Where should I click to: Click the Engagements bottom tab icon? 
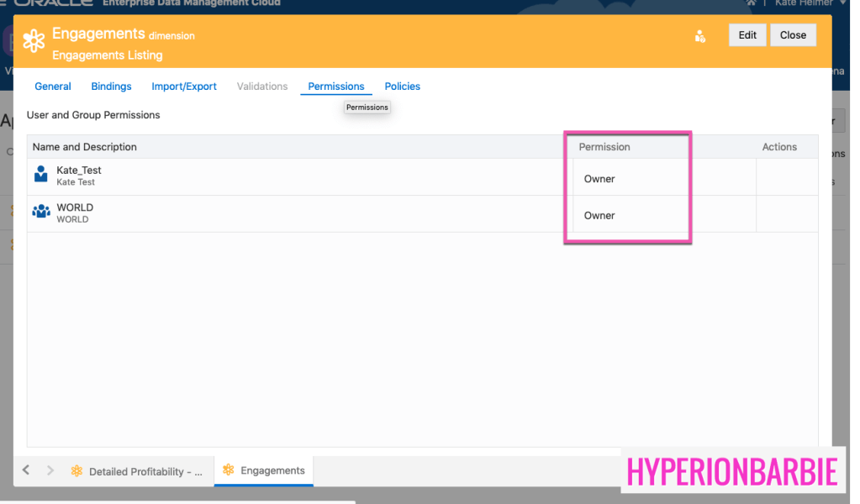[228, 470]
